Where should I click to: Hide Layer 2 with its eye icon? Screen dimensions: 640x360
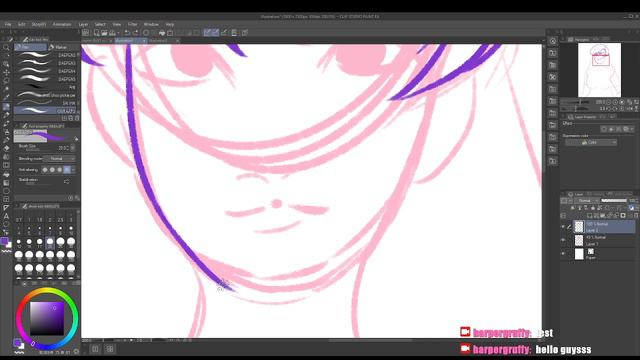coord(563,227)
